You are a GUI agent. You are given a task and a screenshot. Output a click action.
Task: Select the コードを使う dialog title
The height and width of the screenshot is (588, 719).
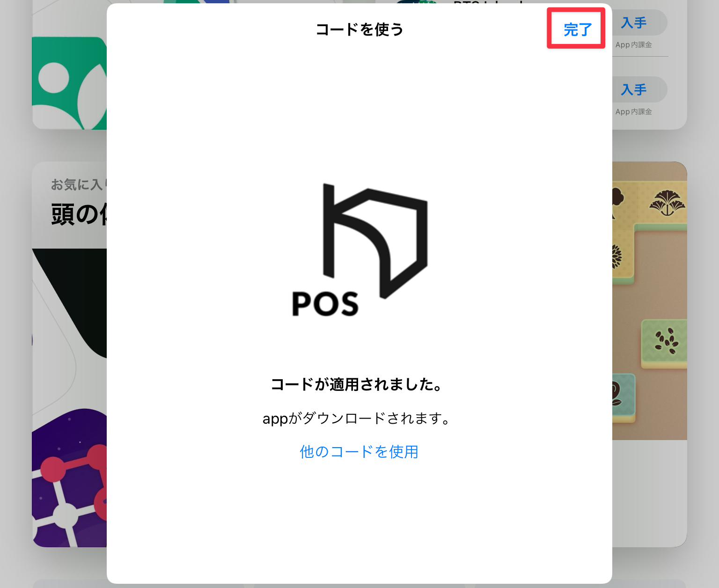359,29
